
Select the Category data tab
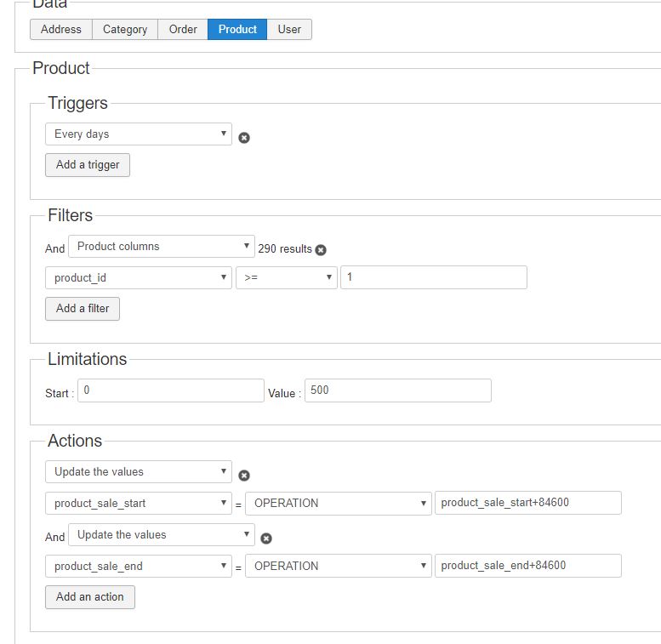point(125,30)
